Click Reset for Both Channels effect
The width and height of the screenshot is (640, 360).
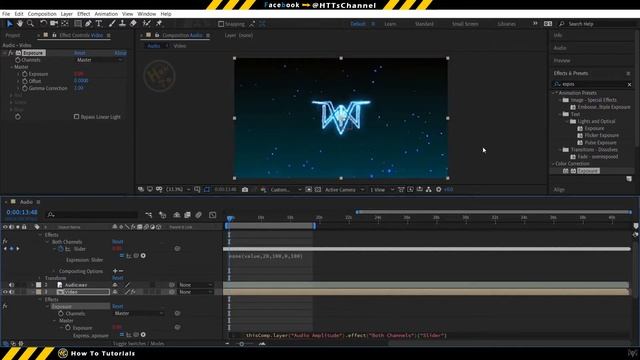click(118, 242)
